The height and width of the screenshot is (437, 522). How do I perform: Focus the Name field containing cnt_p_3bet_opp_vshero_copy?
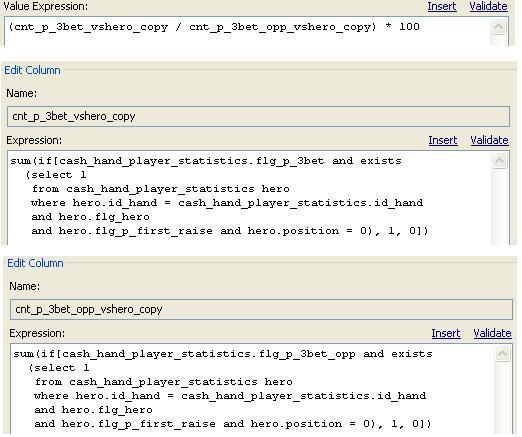click(x=261, y=309)
